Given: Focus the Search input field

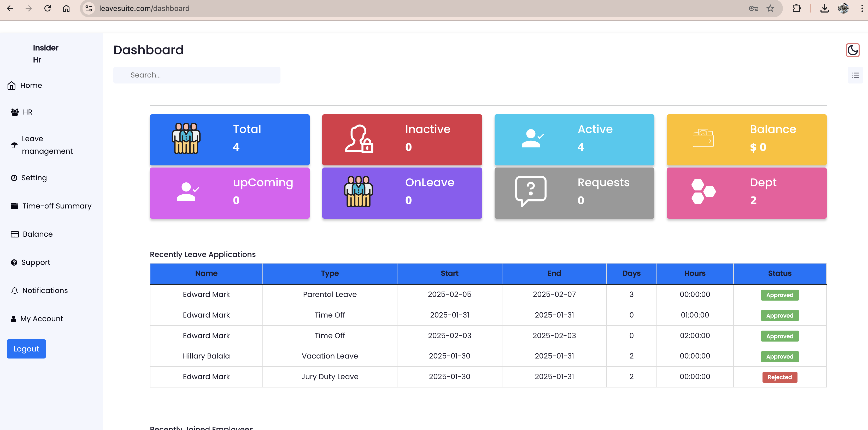Looking at the screenshot, I should pos(197,75).
